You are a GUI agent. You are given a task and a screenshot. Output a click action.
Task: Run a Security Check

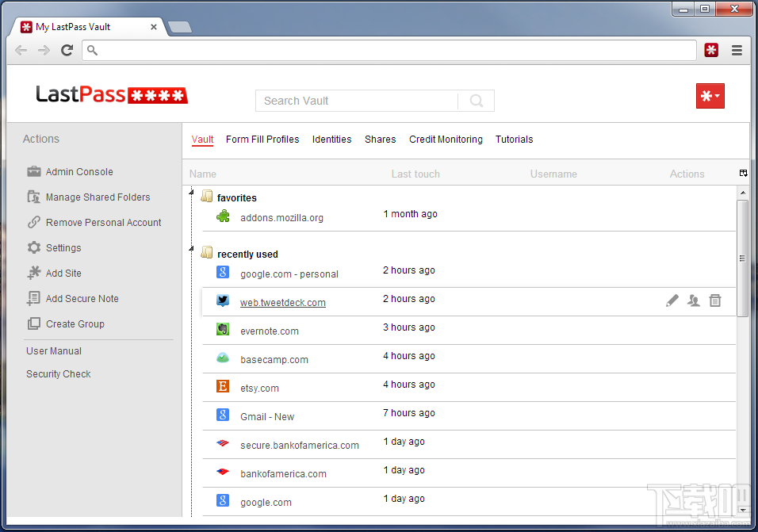58,373
